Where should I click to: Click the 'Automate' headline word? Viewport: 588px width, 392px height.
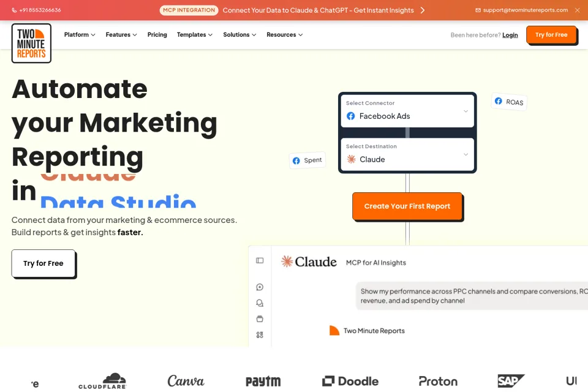point(80,89)
